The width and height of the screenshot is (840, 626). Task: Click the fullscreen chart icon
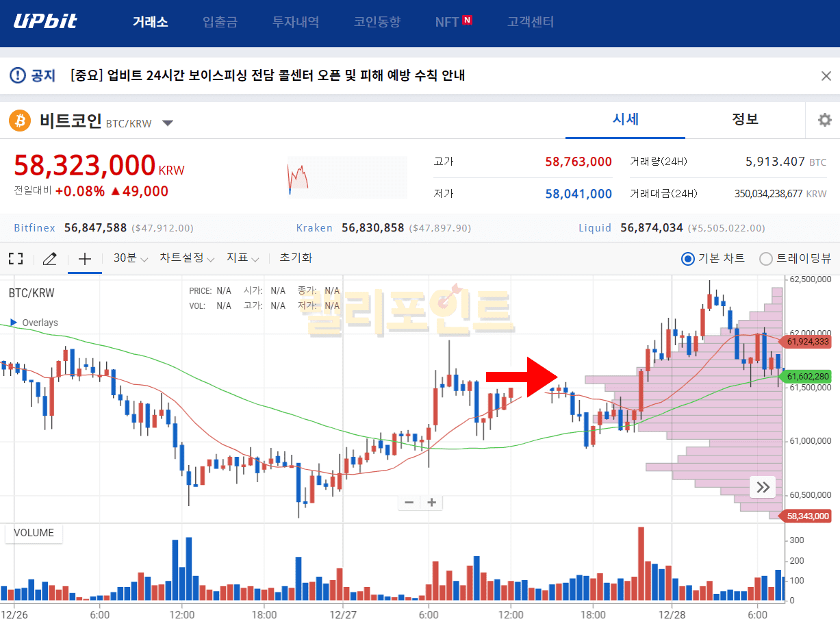(16, 258)
